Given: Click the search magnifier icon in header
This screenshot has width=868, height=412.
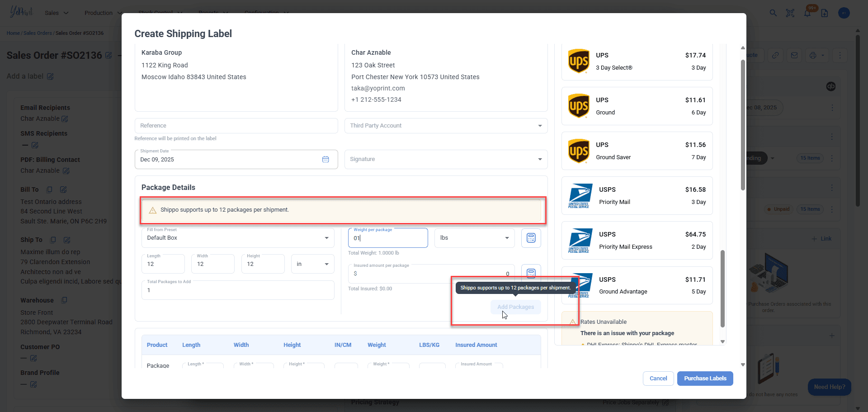Looking at the screenshot, I should point(773,13).
